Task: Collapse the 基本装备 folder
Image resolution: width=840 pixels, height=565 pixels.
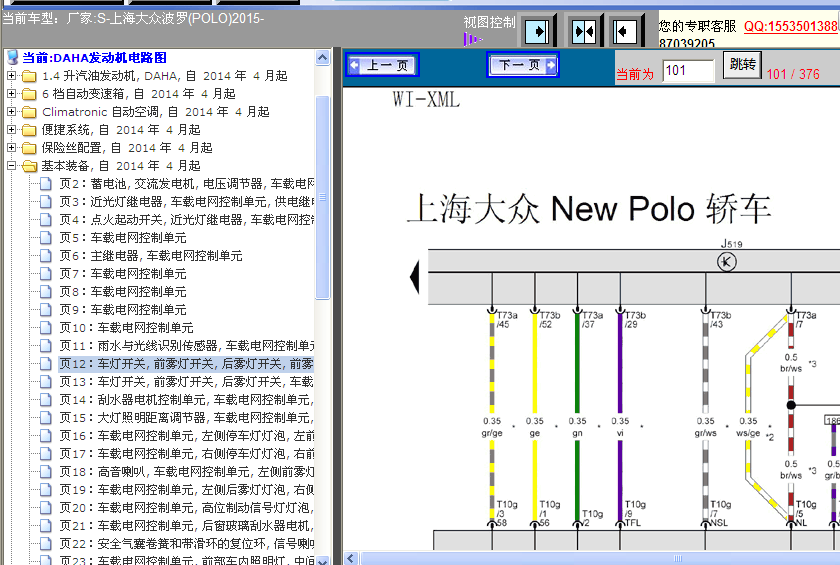Action: [11, 165]
